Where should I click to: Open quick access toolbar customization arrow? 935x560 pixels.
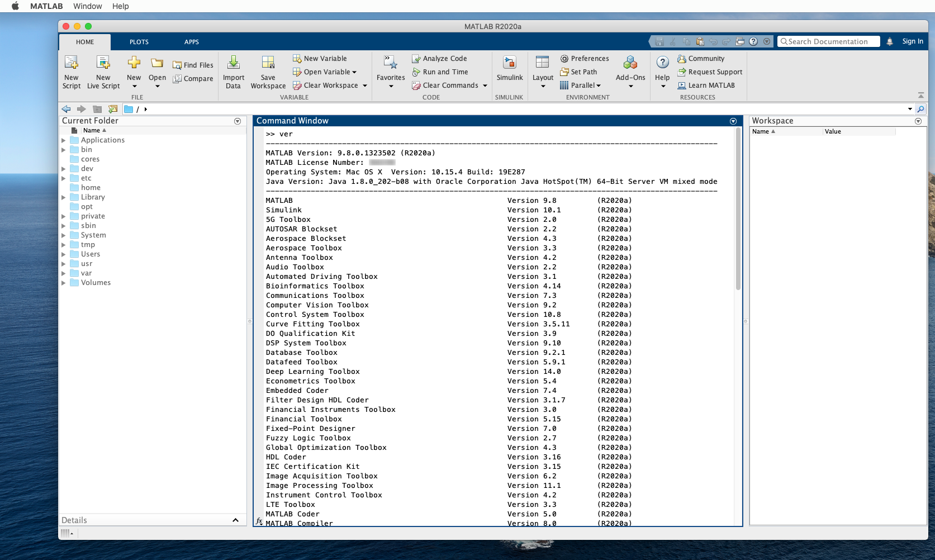767,41
